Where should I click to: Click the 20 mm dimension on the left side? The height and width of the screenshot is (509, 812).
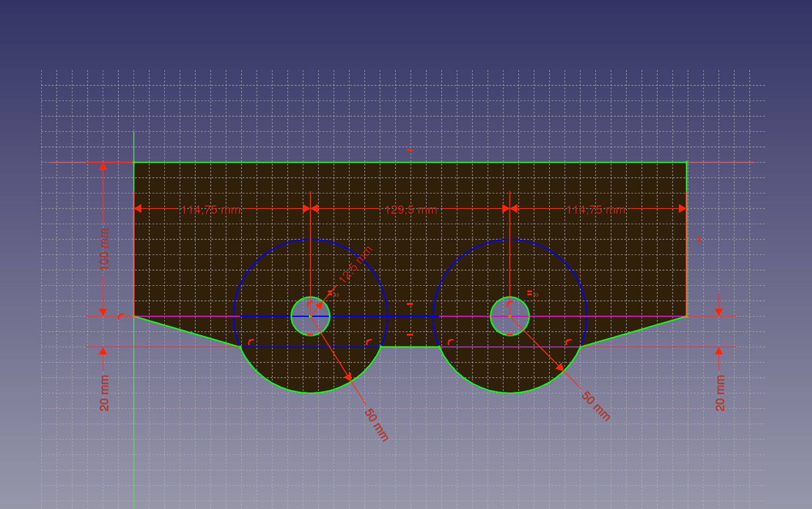pos(104,393)
